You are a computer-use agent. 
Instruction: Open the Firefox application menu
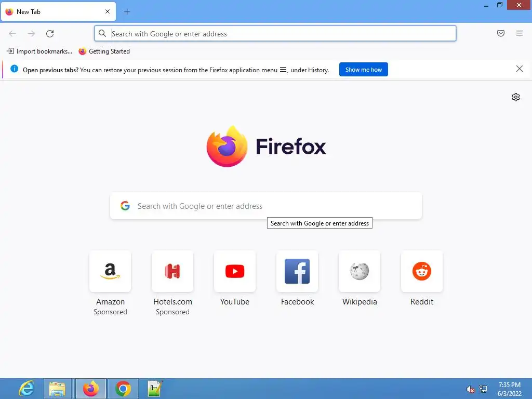pos(520,33)
